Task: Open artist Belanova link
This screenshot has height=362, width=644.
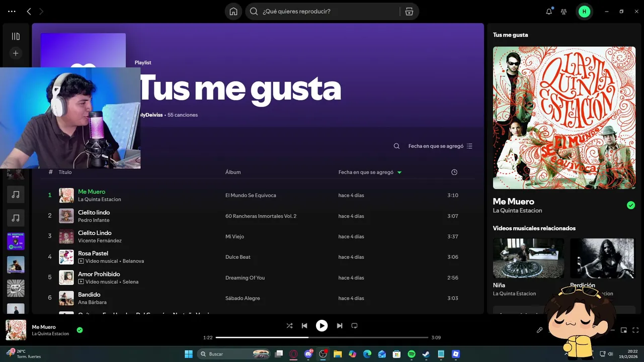Action: tap(133, 261)
